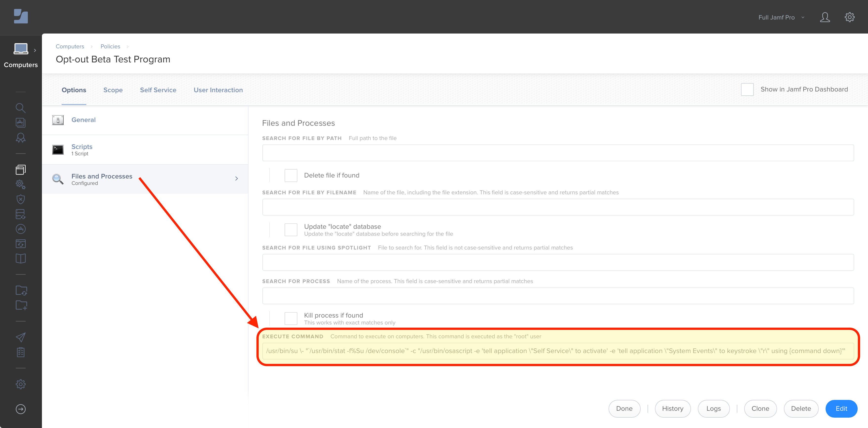This screenshot has height=428, width=868.
Task: Open Restricted Software shield sidebar icon
Action: click(x=20, y=199)
